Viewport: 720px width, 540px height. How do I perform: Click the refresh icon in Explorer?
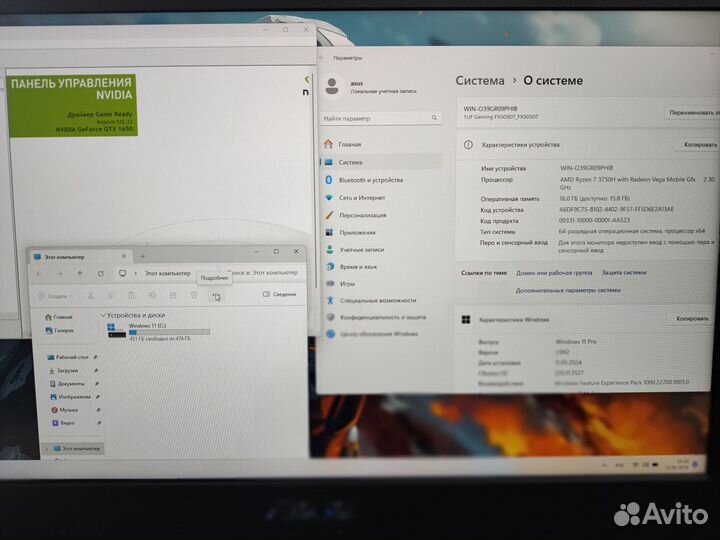[100, 273]
